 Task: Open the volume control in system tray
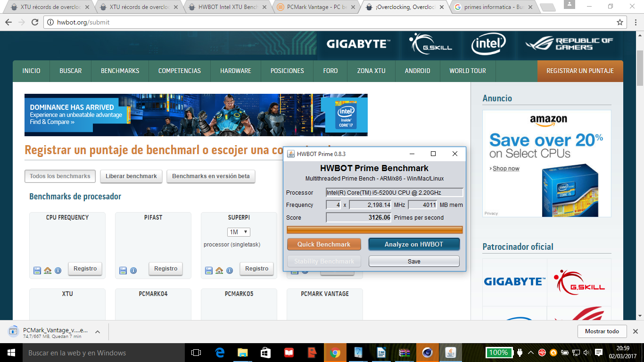(x=586, y=353)
